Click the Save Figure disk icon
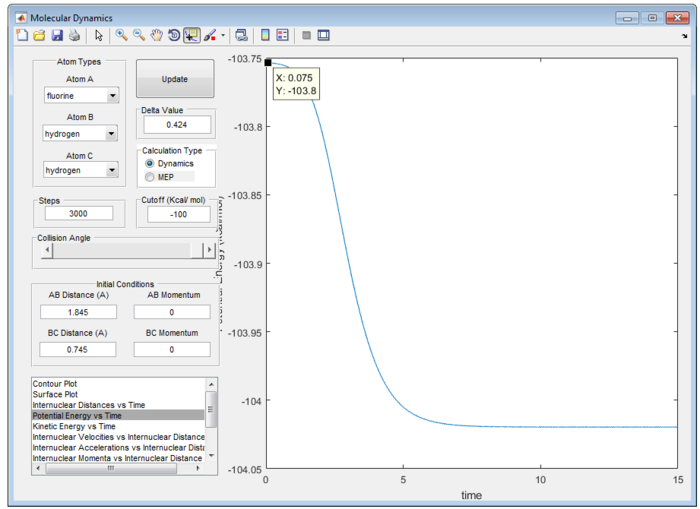The width and height of the screenshot is (700, 509). coord(57,35)
